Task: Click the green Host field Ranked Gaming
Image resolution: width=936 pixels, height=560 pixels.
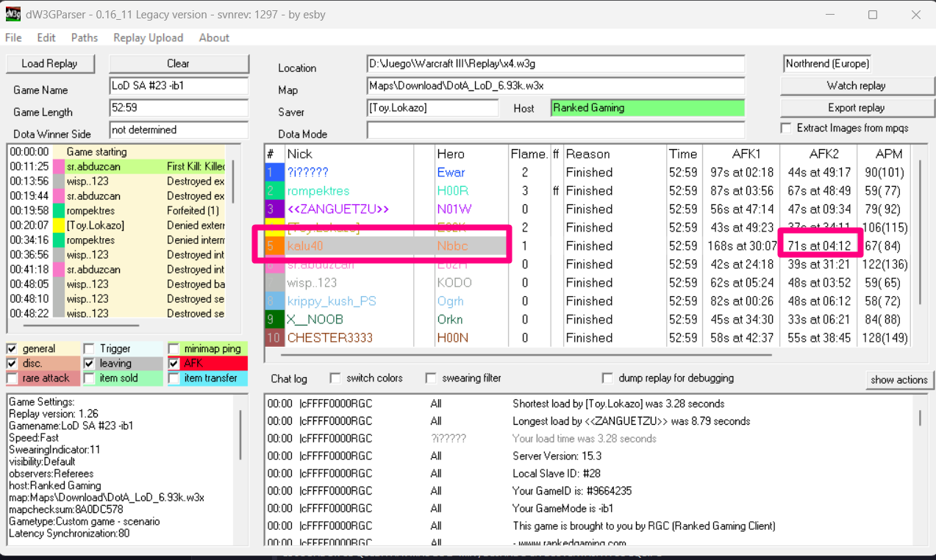Action: [648, 108]
